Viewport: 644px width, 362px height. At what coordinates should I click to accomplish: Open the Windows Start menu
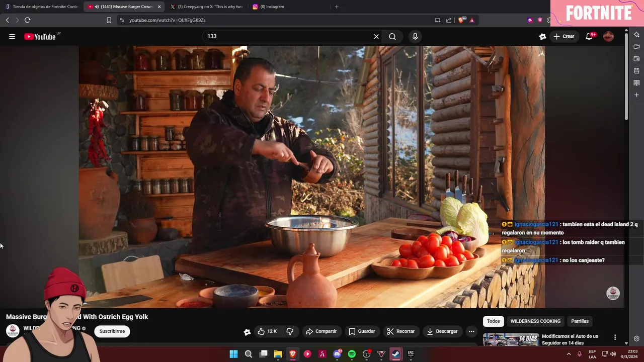point(234,354)
